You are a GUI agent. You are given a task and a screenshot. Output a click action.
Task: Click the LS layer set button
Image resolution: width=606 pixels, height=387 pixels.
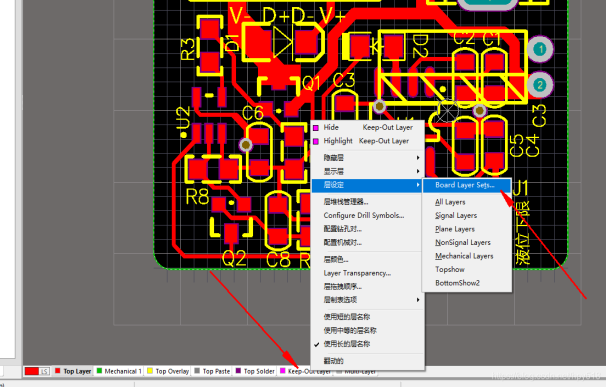point(44,372)
